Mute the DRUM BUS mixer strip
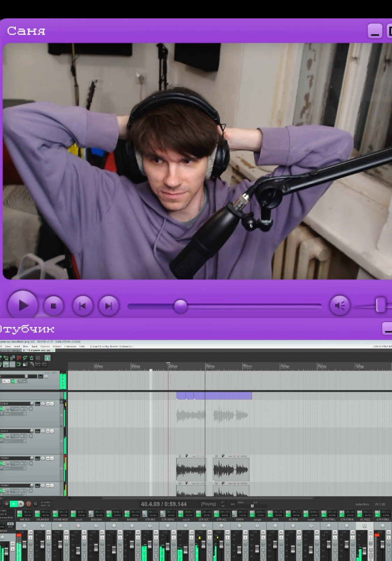Image resolution: width=392 pixels, height=561 pixels. click(x=48, y=532)
